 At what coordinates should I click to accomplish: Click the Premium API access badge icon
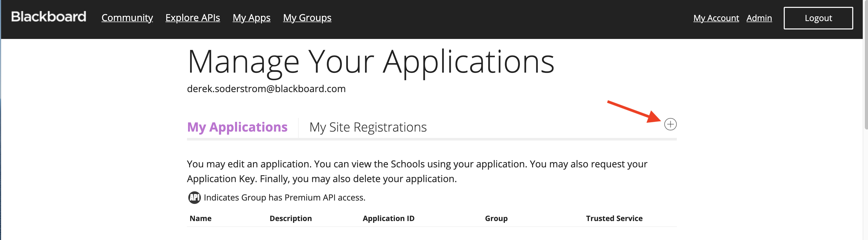click(194, 197)
